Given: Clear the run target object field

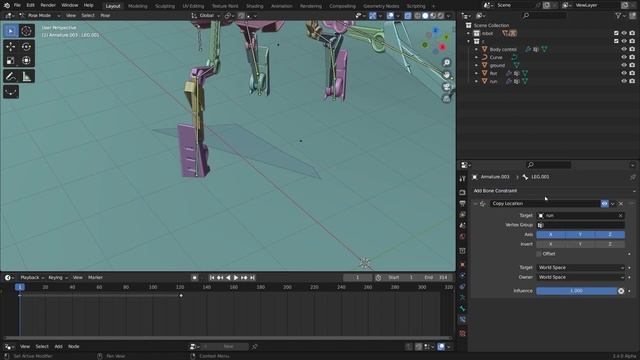Looking at the screenshot, I should tap(620, 216).
